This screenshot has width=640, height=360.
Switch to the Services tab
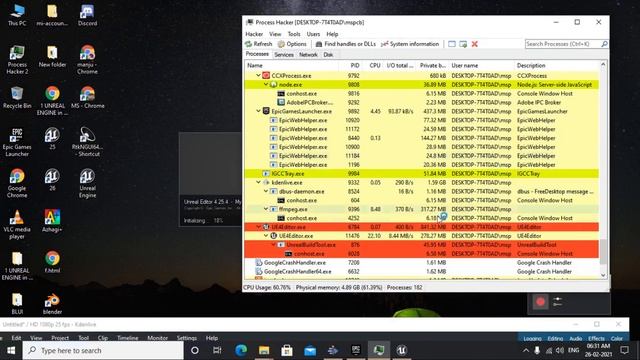284,54
